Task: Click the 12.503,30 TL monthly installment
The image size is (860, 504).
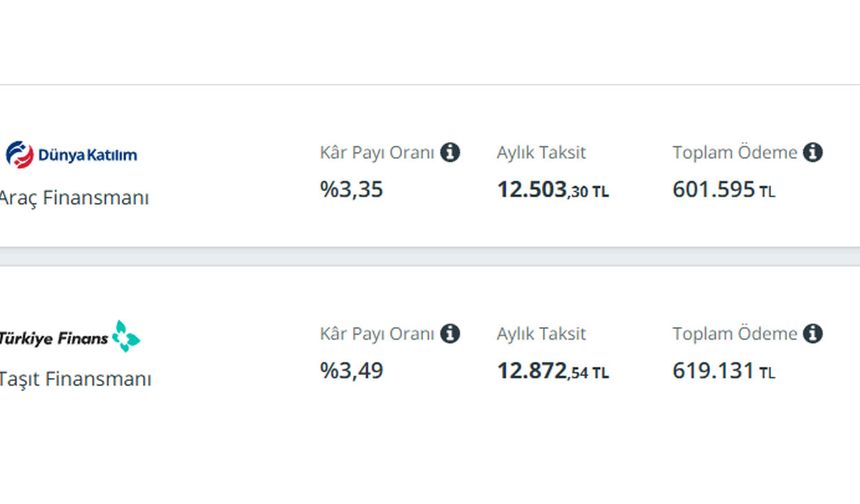Action: 553,190
